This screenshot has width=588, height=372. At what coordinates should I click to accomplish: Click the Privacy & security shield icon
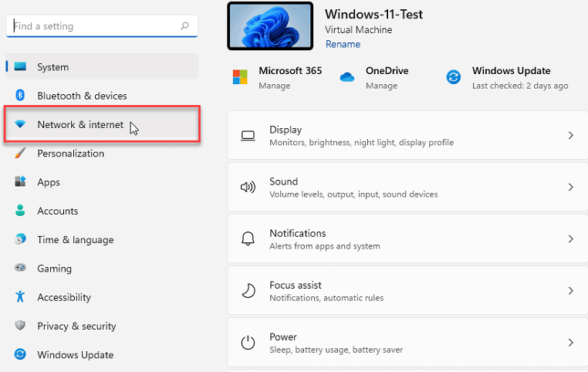tap(20, 325)
